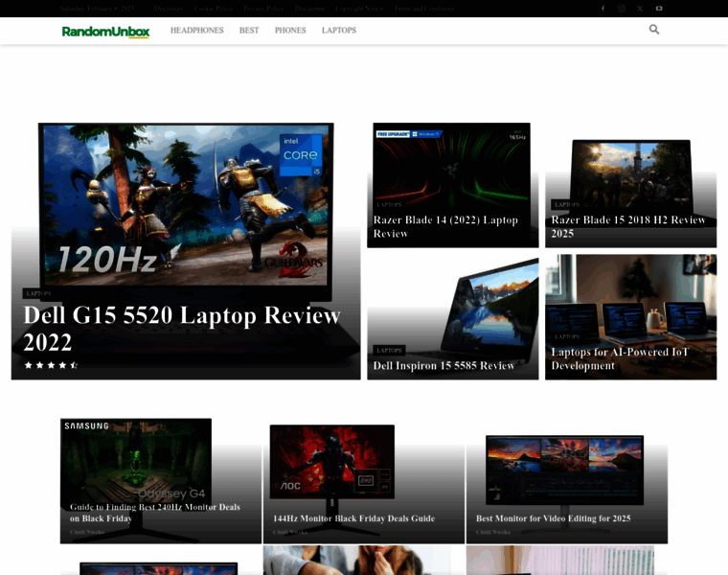This screenshot has height=575, width=728.
Task: Open Laptops for AI-Powered IoT Development title
Action: [x=620, y=358]
